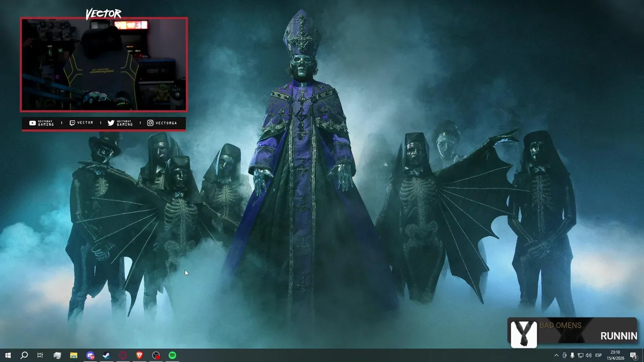Click the Meet Now camera tray icon
644x362 pixels.
[564, 355]
